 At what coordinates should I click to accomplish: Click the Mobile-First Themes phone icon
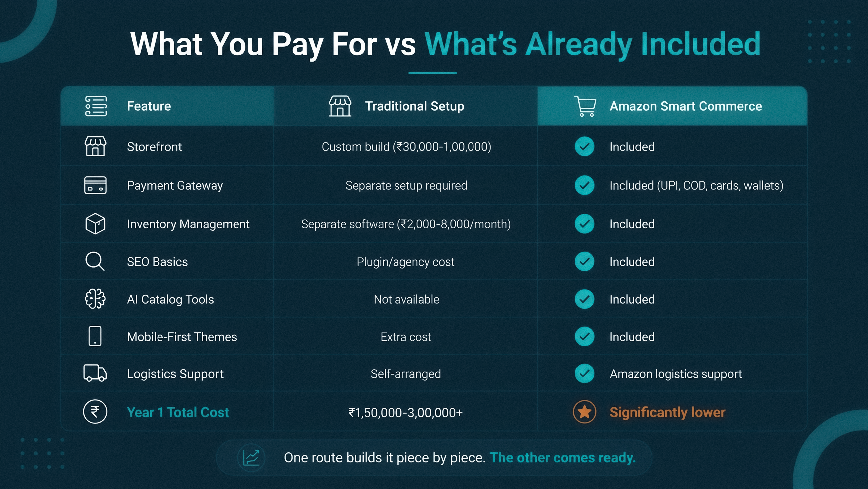95,336
